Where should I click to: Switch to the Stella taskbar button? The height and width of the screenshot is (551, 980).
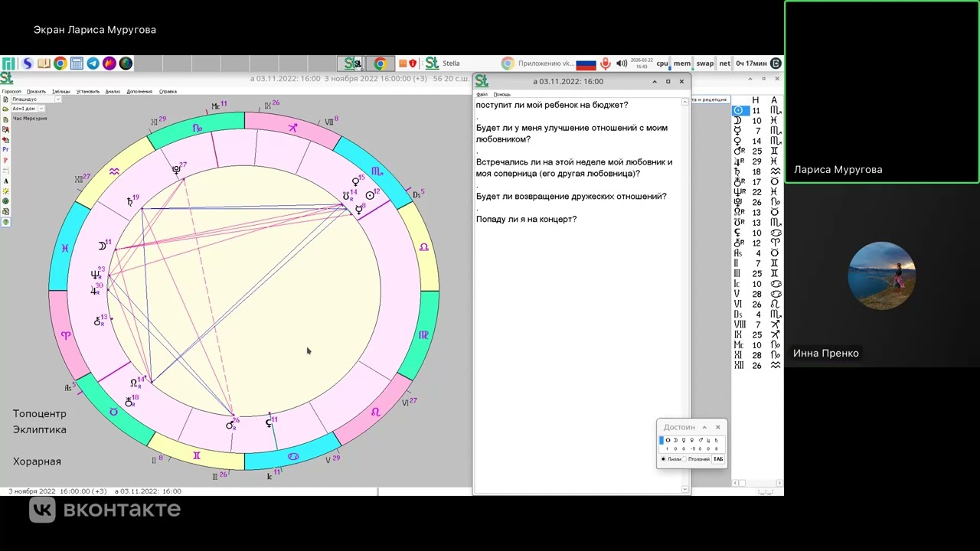coord(443,64)
